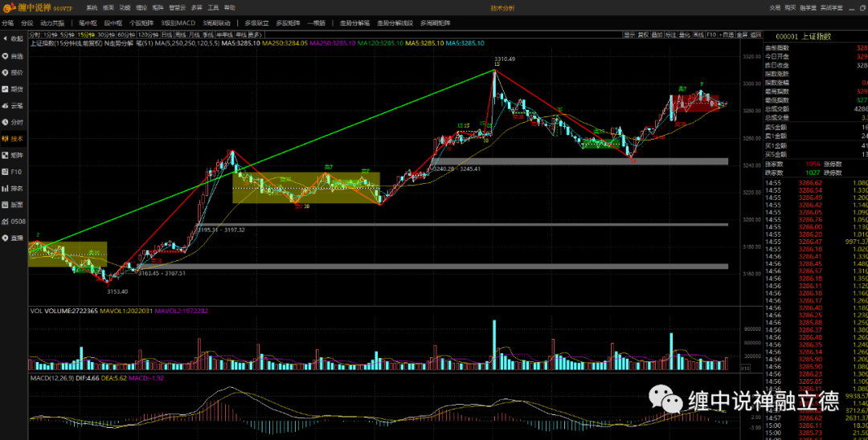Open the 融学堂 link at top right

pyautogui.click(x=809, y=8)
